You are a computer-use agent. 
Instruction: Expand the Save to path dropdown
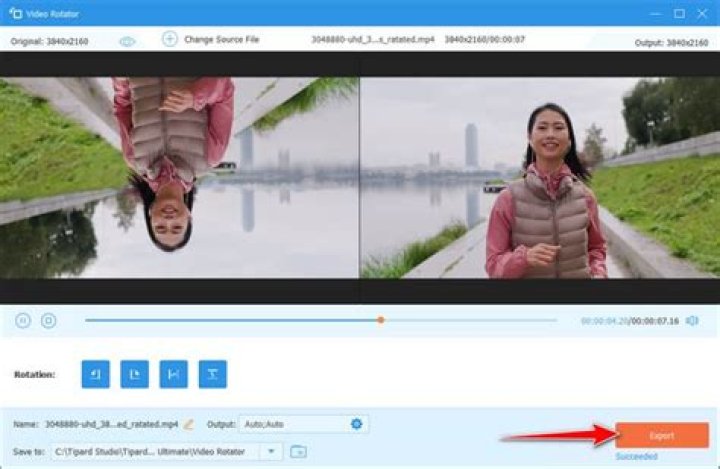tap(271, 452)
